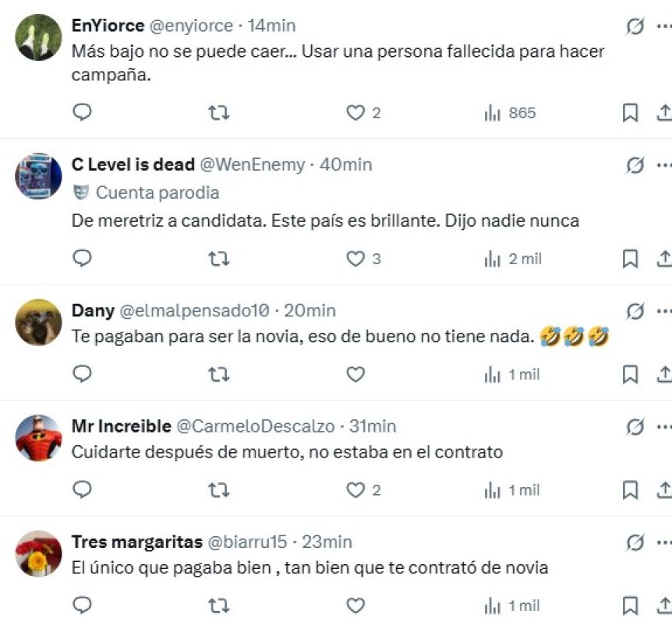Click Mr Increible's avatar picture
Viewport: 672px width, 625px height.
pos(38,438)
